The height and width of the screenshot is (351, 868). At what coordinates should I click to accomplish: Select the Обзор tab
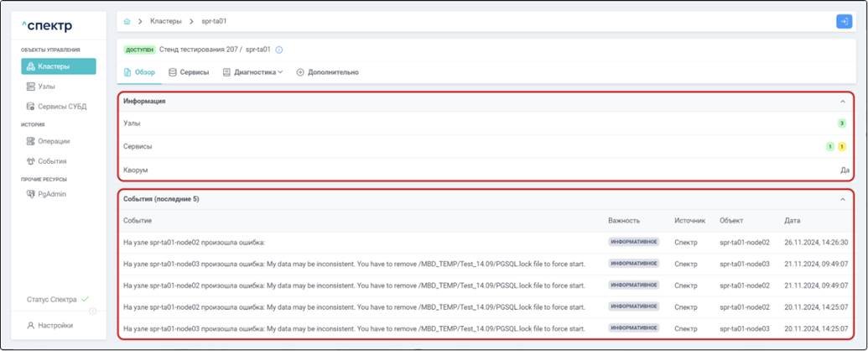click(139, 72)
